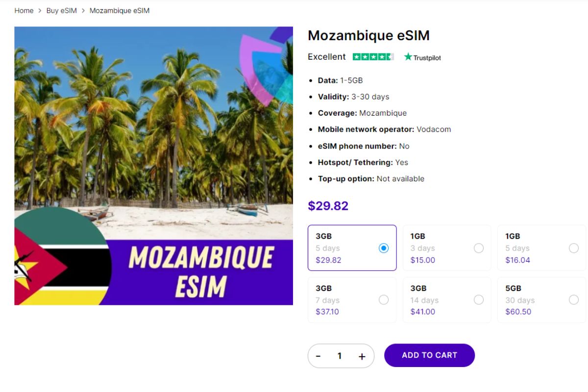
Task: Click the Mozambique eSIM page title
Action: point(368,35)
